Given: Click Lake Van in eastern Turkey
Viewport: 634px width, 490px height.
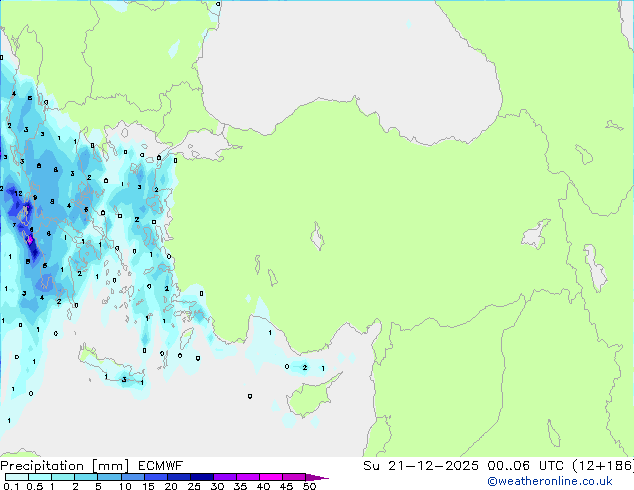Looking at the screenshot, I should click(x=538, y=237).
